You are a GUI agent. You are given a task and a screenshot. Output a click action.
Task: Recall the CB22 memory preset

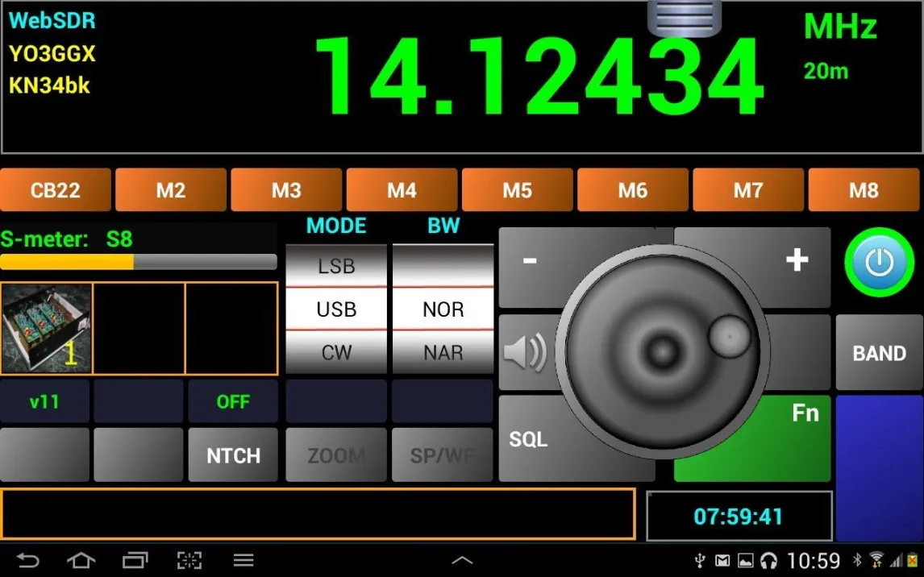coord(56,190)
